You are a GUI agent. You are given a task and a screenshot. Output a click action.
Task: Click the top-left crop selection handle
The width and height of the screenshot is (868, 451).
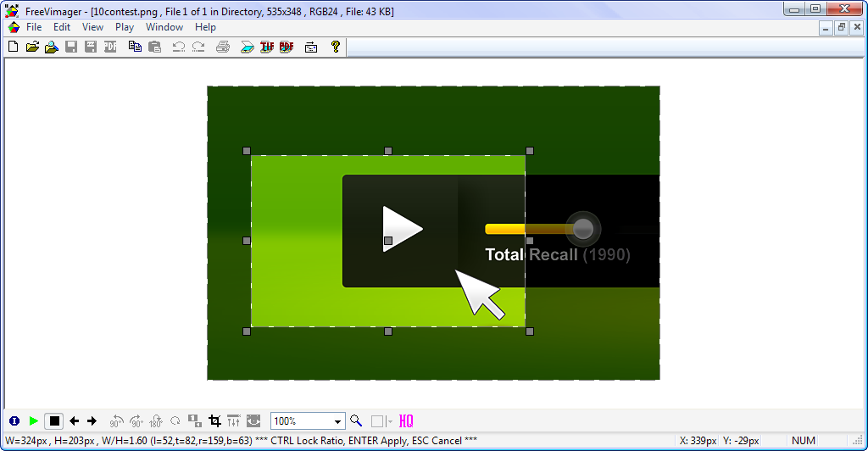pyautogui.click(x=247, y=151)
